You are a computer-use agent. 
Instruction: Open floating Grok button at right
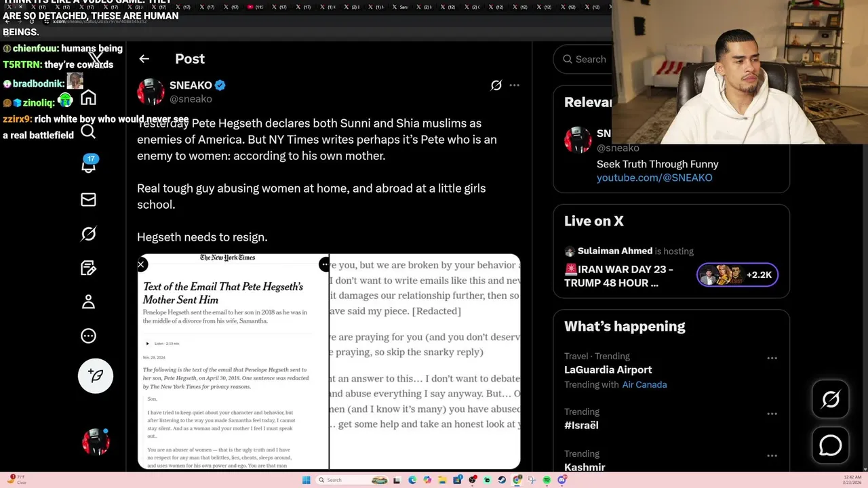[x=831, y=399]
